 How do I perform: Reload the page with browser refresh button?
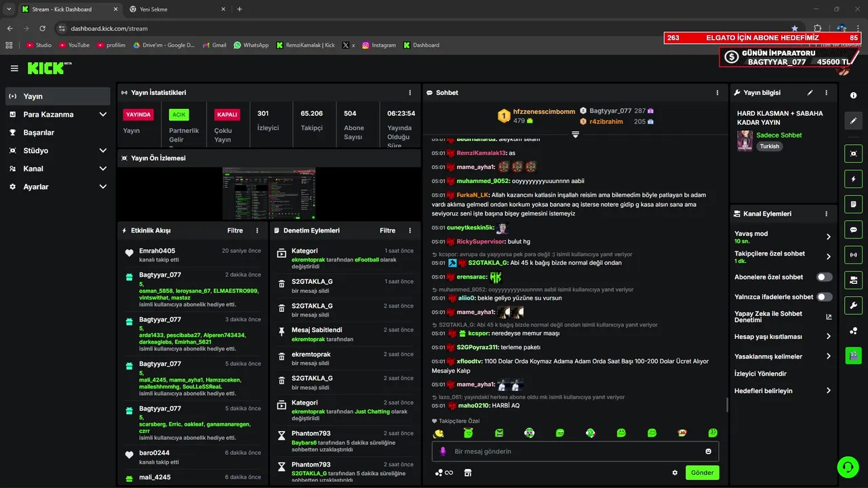pyautogui.click(x=42, y=28)
